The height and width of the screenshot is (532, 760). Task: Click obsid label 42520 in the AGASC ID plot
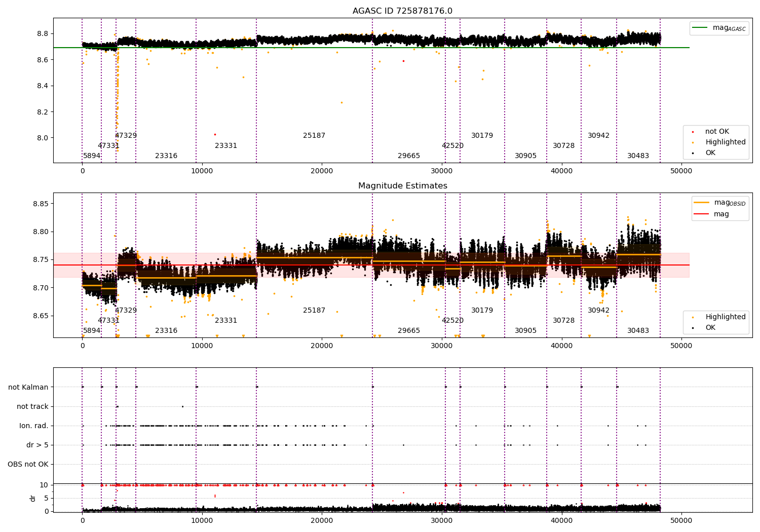452,146
